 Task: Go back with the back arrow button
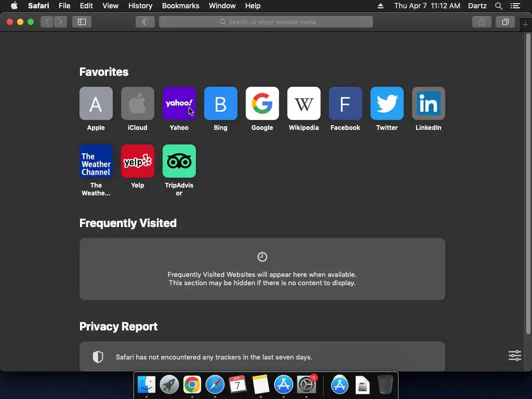(47, 22)
